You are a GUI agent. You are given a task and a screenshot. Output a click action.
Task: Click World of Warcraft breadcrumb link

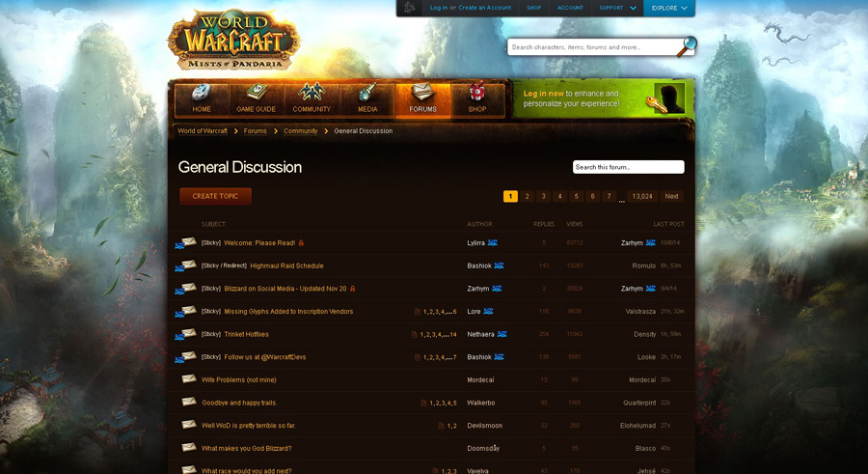pyautogui.click(x=203, y=131)
